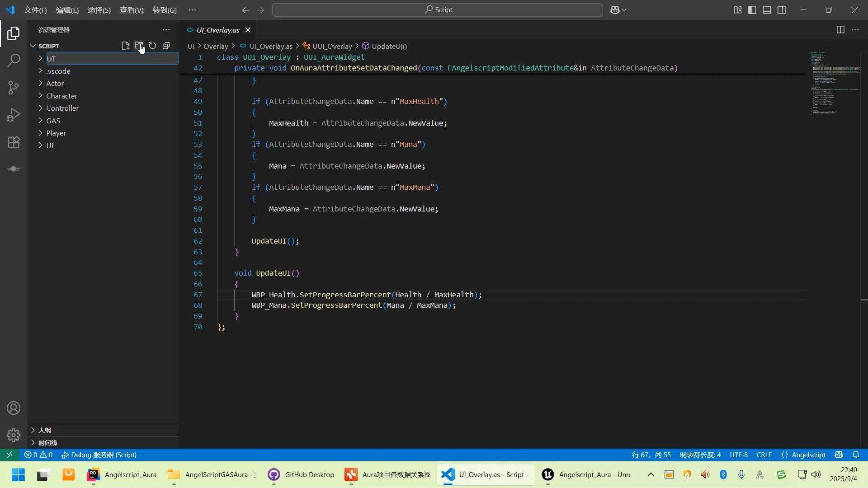Open the 文件(F) menu
868x488 pixels.
35,10
